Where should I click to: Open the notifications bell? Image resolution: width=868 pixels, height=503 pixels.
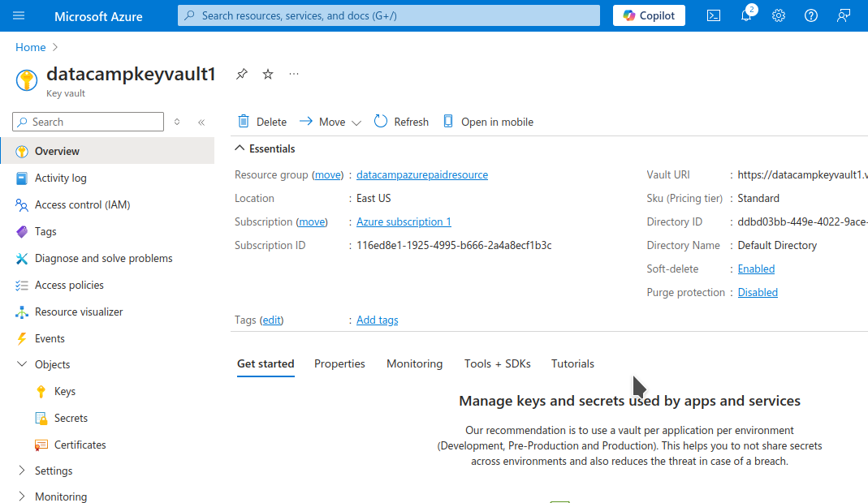click(746, 15)
